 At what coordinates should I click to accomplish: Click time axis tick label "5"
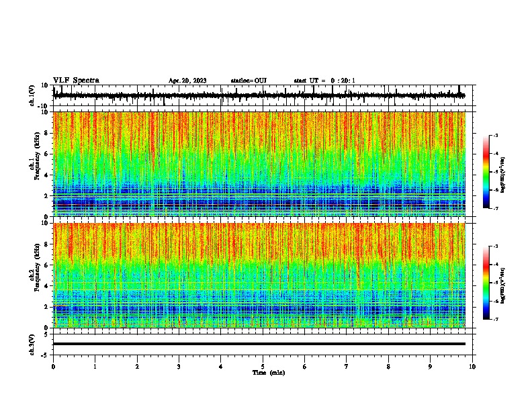(x=263, y=366)
